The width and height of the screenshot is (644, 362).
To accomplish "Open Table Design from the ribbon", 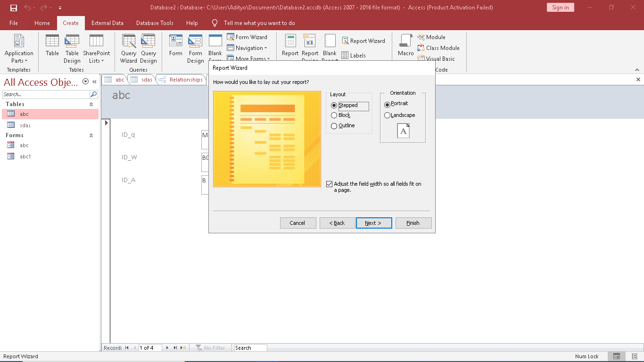I will 72,49.
